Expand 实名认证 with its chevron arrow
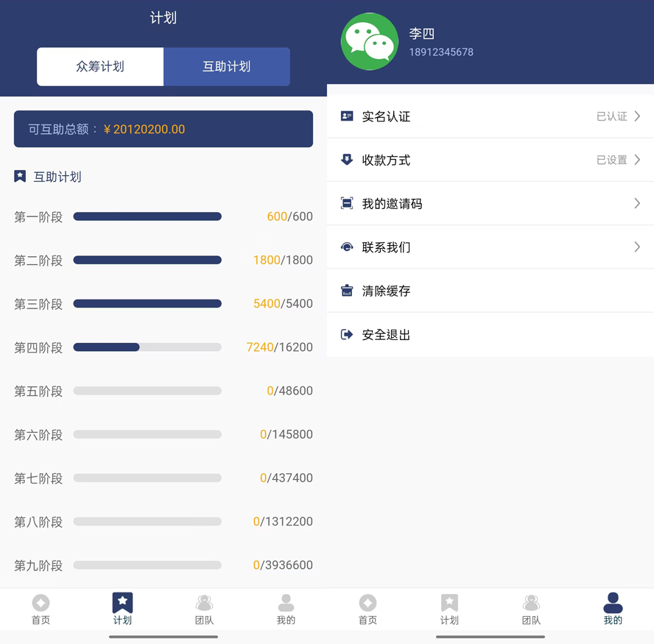This screenshot has height=644, width=654. 637,116
